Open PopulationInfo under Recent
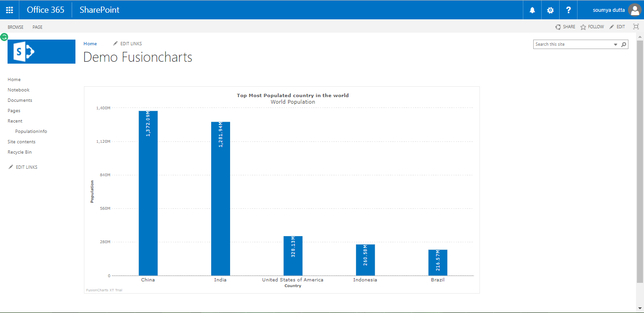Screen dimensions: 644x313 [x=31, y=132]
